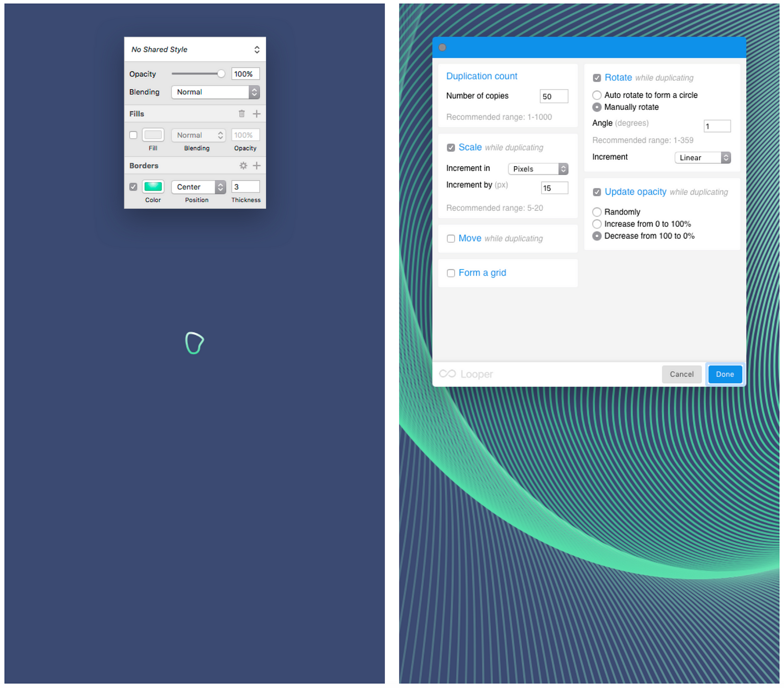Open rotation Increment Linear dropdown
The width and height of the screenshot is (784, 688).
coord(703,157)
